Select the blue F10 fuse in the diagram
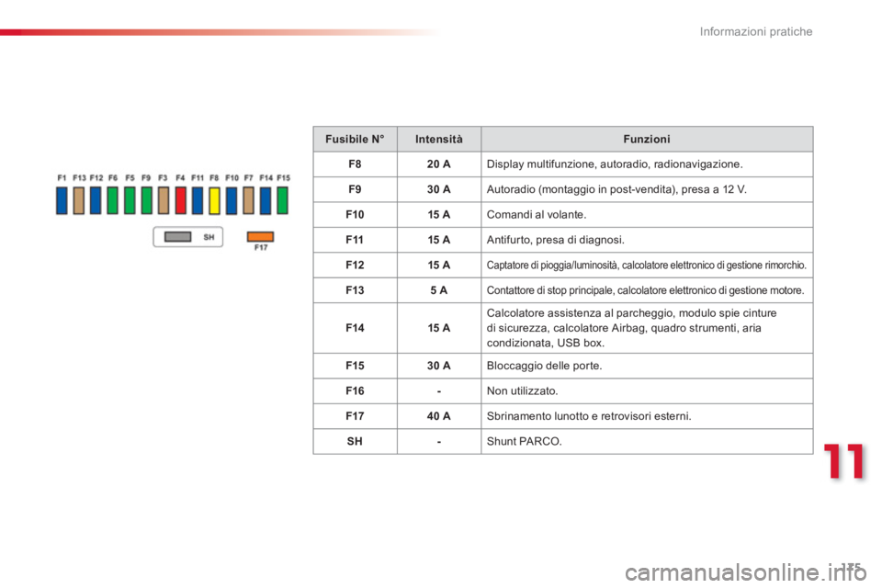 pyautogui.click(x=232, y=200)
